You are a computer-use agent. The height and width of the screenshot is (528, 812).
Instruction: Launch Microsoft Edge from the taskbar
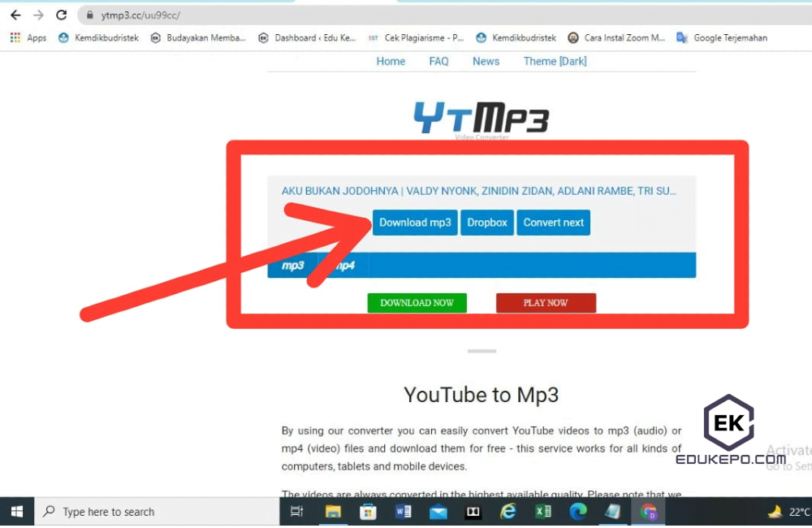coord(578,512)
